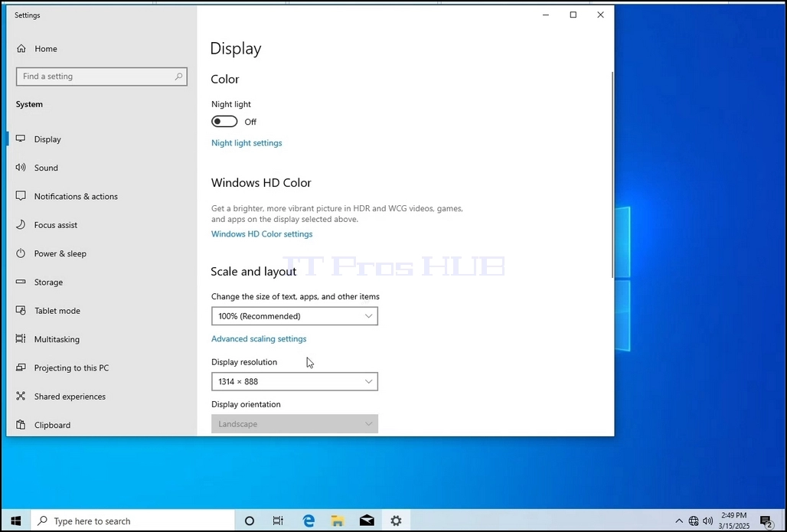Viewport: 787px width, 532px height.
Task: Click the search magnifier in Find a setting
Action: point(178,77)
